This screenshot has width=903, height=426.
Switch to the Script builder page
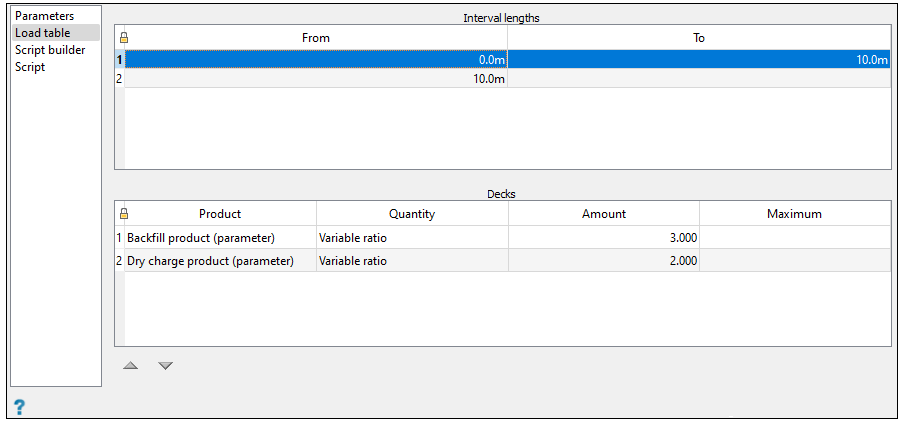(50, 50)
